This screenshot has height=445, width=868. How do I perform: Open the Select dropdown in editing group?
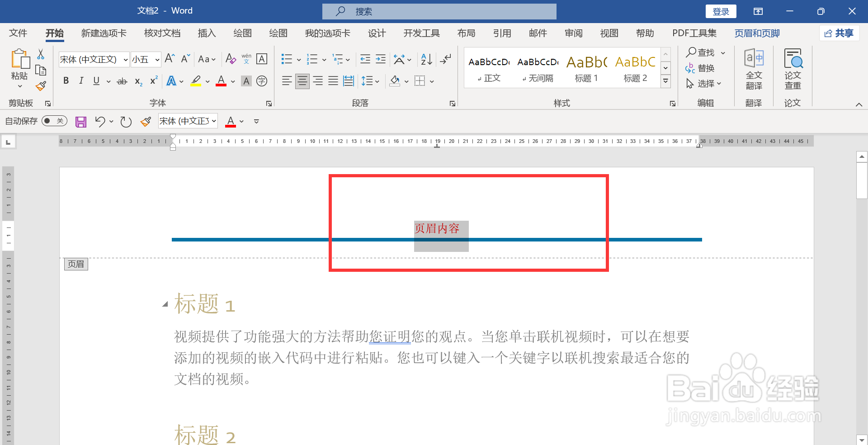tap(704, 84)
